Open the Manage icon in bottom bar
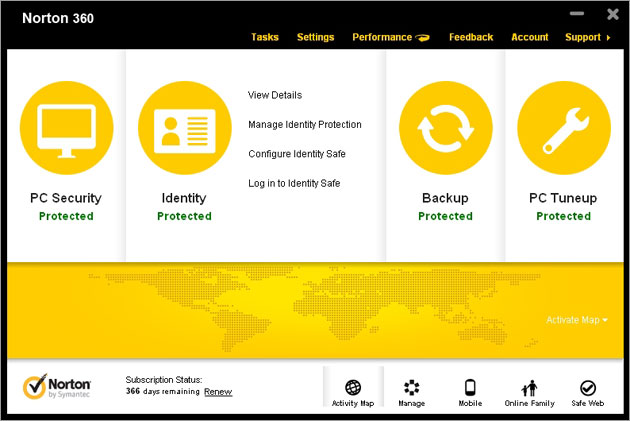Viewport: 630px width, 421px height. point(411,388)
